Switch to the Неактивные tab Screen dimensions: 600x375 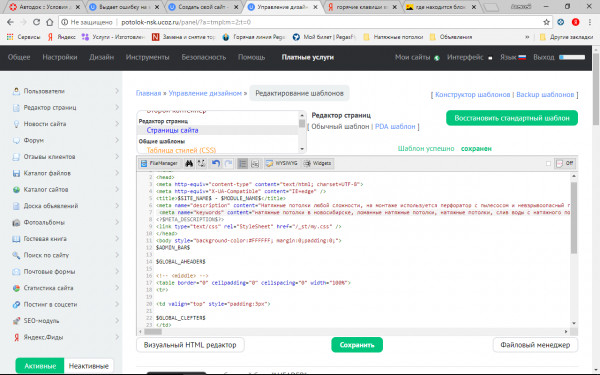[x=89, y=366]
